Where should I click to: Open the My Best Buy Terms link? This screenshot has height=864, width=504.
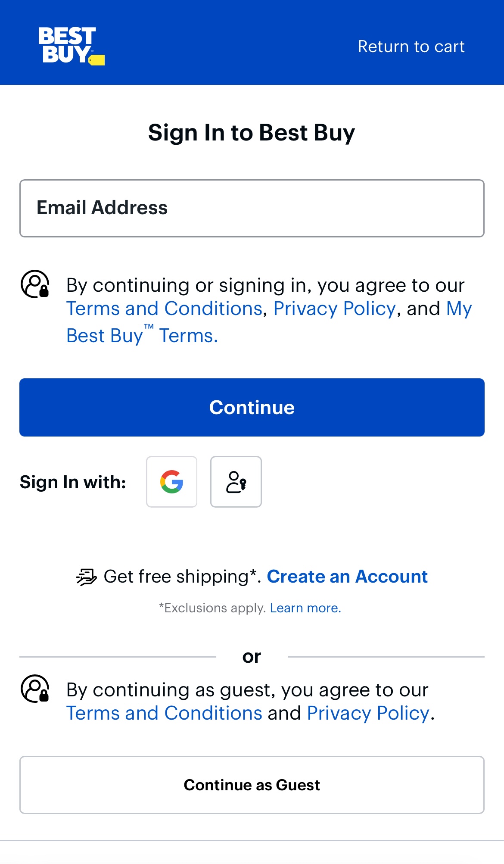tap(142, 335)
